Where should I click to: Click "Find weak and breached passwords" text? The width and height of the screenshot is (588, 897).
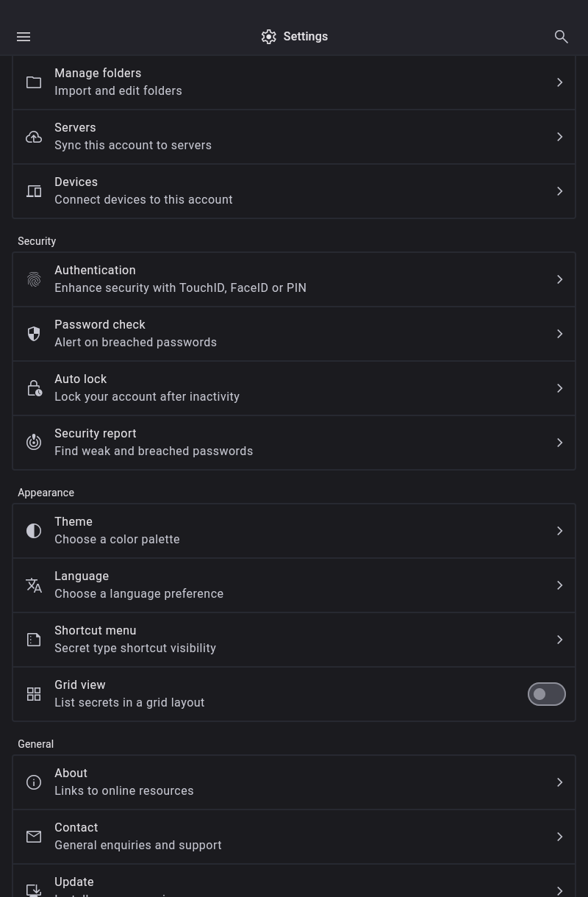tap(154, 451)
